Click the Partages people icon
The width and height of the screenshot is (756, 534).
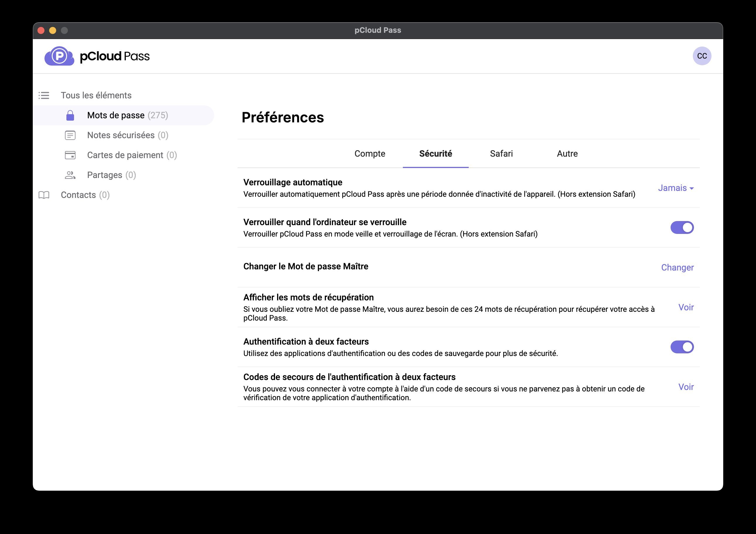click(70, 175)
